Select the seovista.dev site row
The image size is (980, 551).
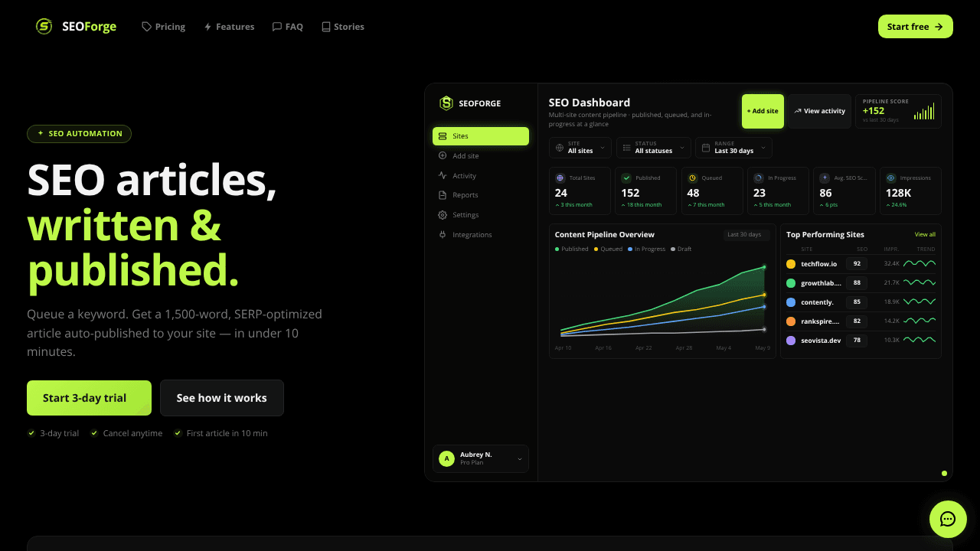click(861, 341)
